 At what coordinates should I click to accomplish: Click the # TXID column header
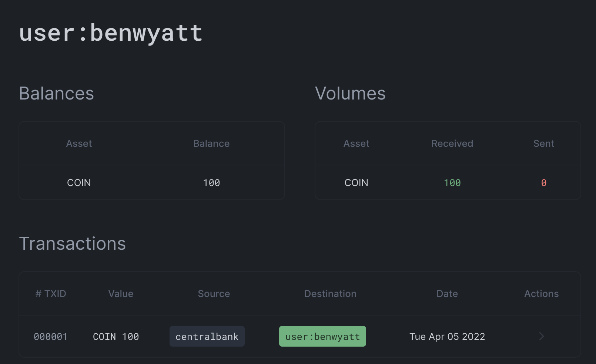coord(51,294)
